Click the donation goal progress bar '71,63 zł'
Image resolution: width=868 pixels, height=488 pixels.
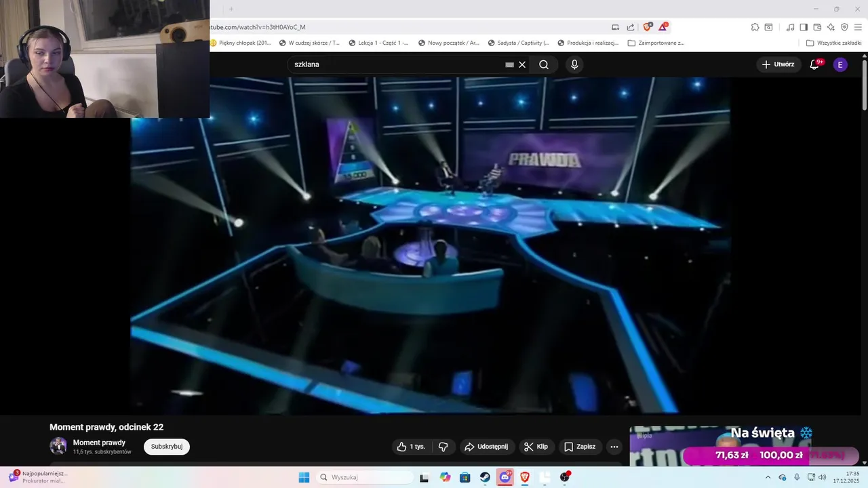pyautogui.click(x=770, y=455)
